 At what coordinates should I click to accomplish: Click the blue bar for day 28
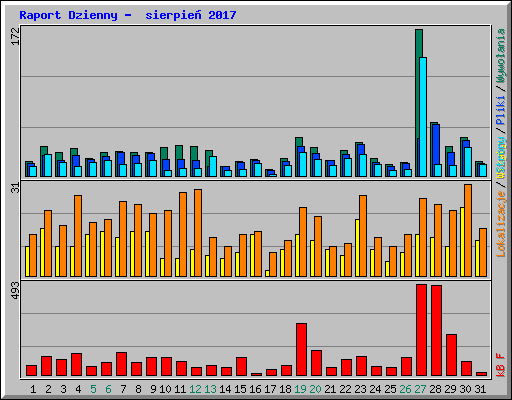(x=436, y=151)
